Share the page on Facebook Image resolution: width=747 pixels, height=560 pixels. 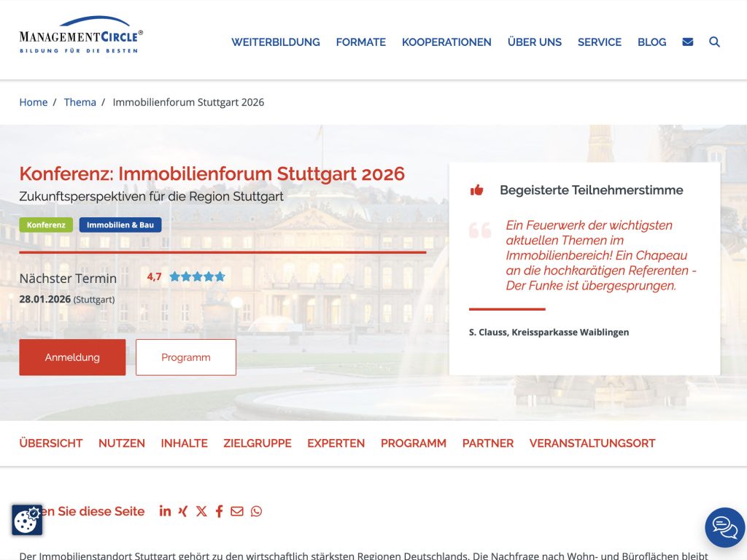pos(219,511)
